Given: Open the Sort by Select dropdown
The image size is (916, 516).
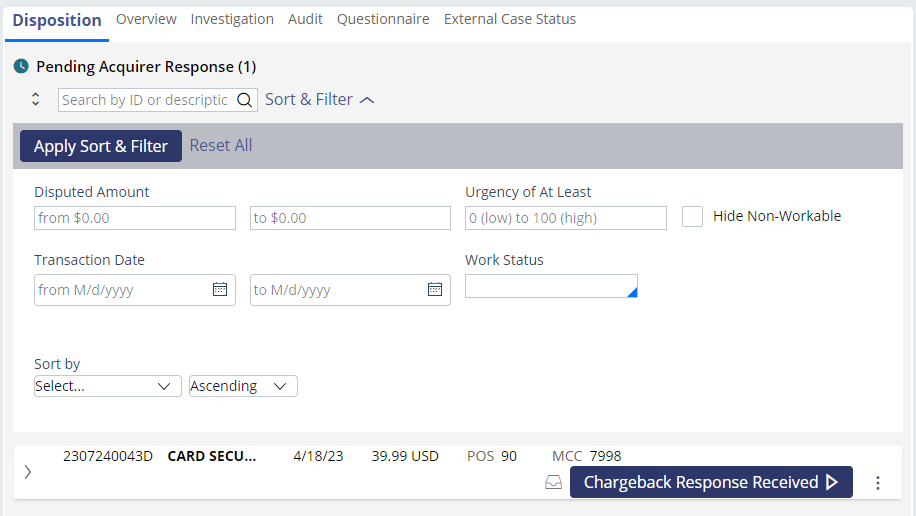Looking at the screenshot, I should [x=107, y=386].
